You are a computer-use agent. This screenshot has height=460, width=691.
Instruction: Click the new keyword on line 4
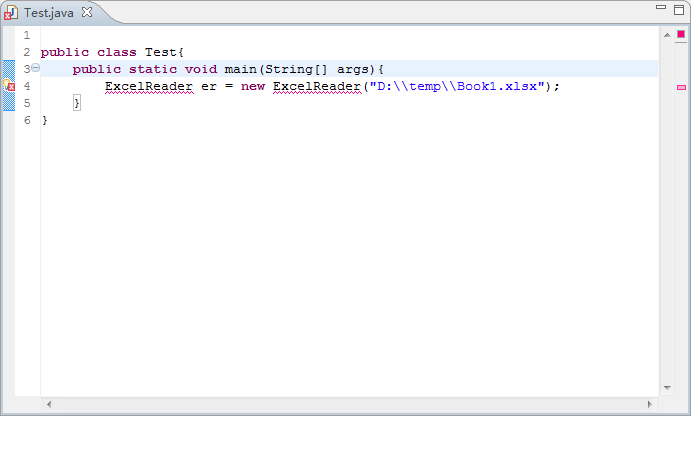point(253,86)
